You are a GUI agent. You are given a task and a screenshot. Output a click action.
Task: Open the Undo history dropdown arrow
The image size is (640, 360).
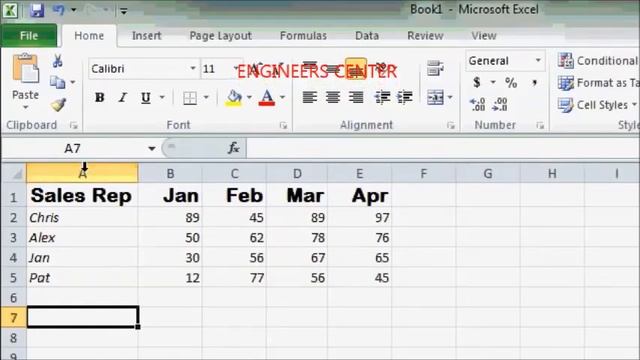point(73,10)
